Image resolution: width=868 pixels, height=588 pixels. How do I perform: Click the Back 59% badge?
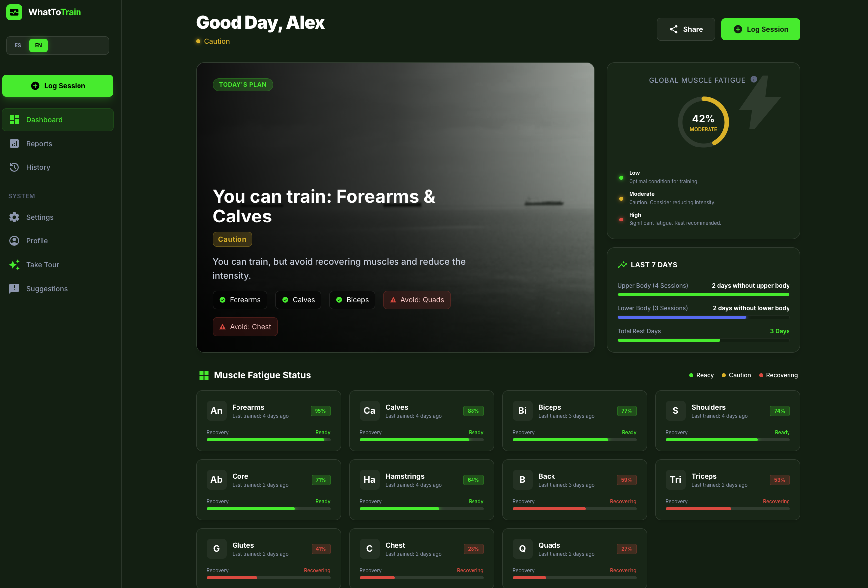click(x=627, y=480)
